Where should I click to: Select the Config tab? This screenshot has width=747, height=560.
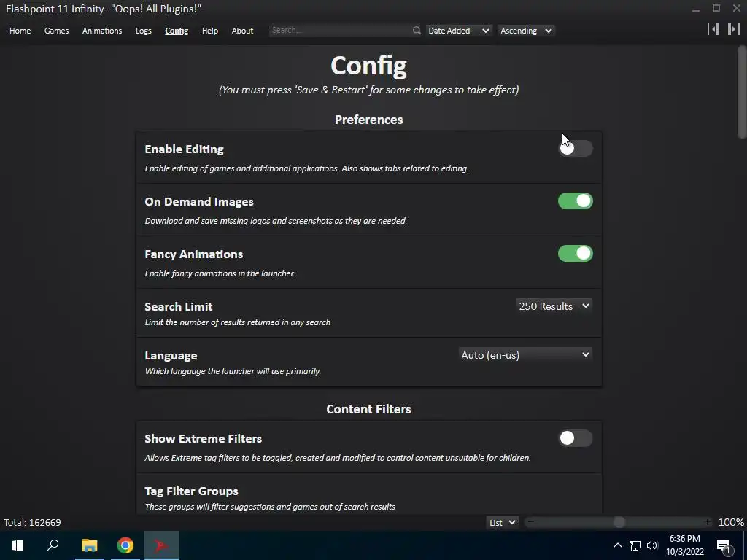tap(177, 31)
